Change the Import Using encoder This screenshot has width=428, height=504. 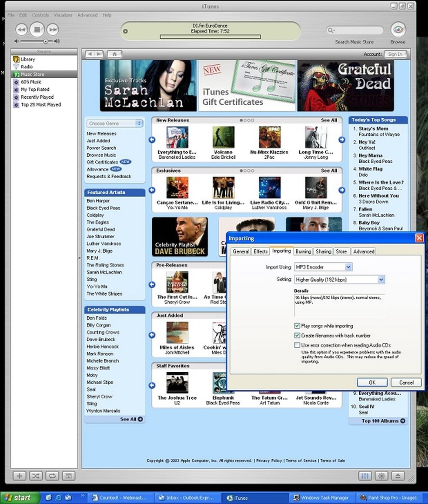[x=348, y=267]
